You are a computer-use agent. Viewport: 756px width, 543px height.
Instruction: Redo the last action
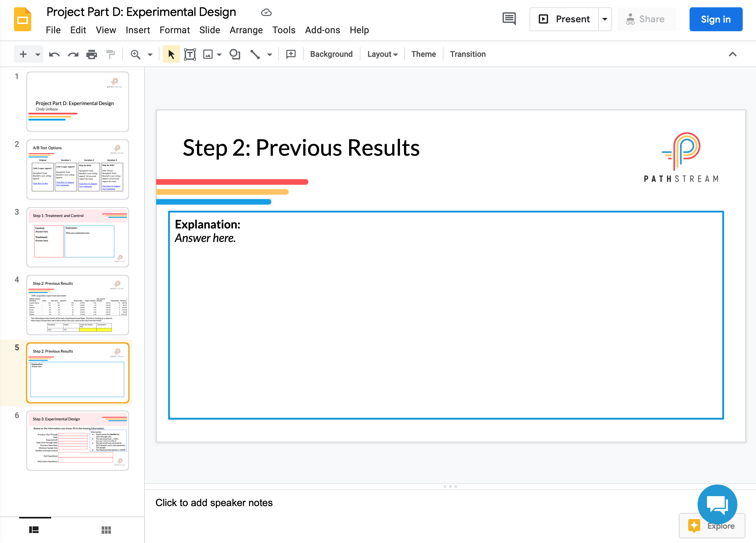[73, 54]
